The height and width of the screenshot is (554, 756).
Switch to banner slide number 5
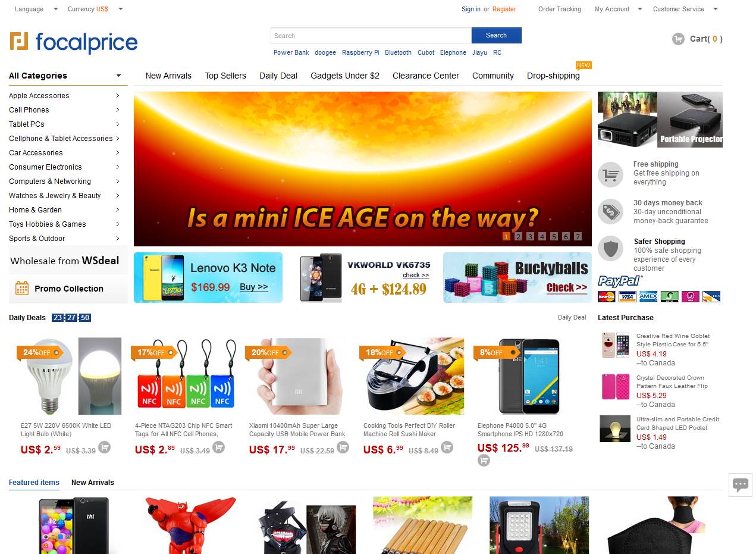pyautogui.click(x=554, y=236)
